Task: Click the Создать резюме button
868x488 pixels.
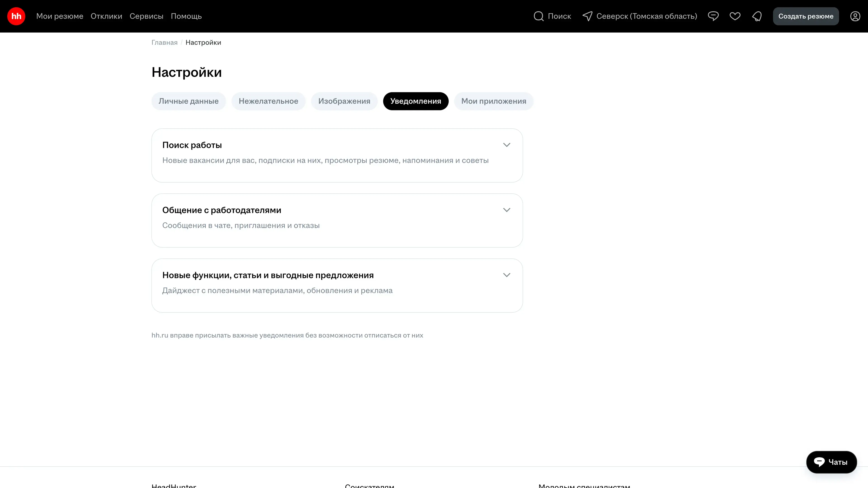Action: pyautogui.click(x=806, y=16)
